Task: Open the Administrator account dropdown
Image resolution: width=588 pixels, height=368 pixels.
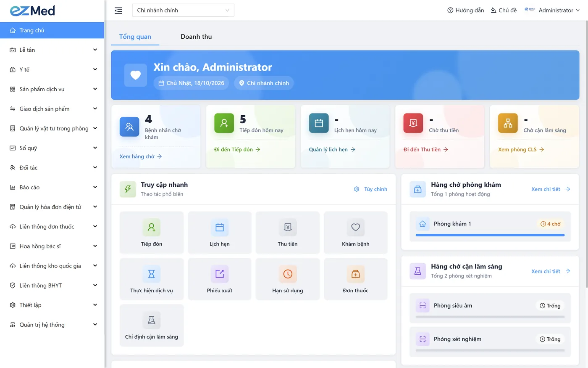Action: click(552, 10)
